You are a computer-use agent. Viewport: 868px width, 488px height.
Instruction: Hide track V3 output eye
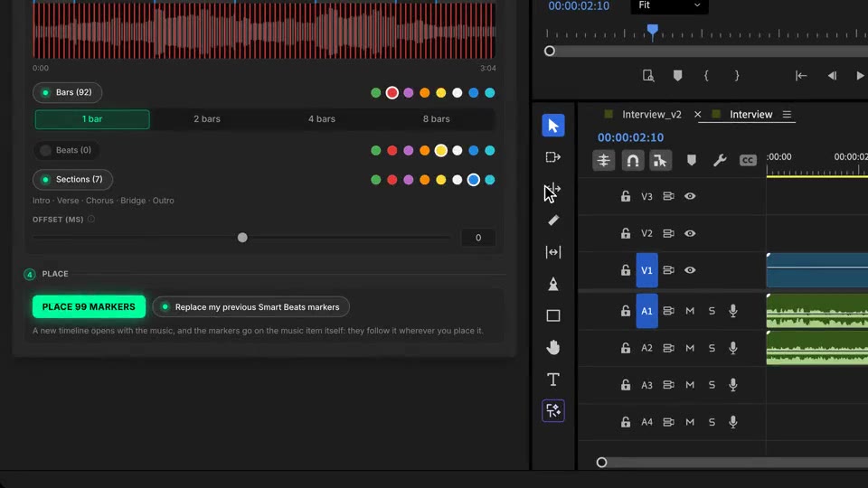(690, 196)
